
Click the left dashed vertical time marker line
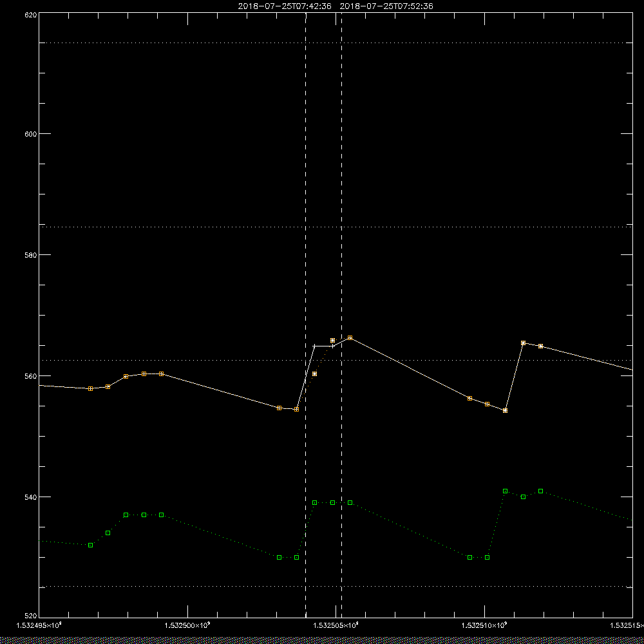click(x=305, y=315)
